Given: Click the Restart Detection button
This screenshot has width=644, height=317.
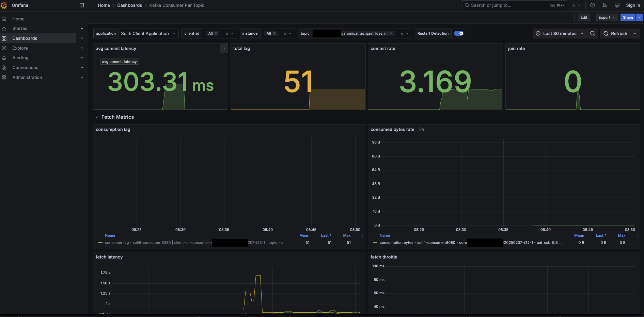Looking at the screenshot, I should tap(433, 33).
